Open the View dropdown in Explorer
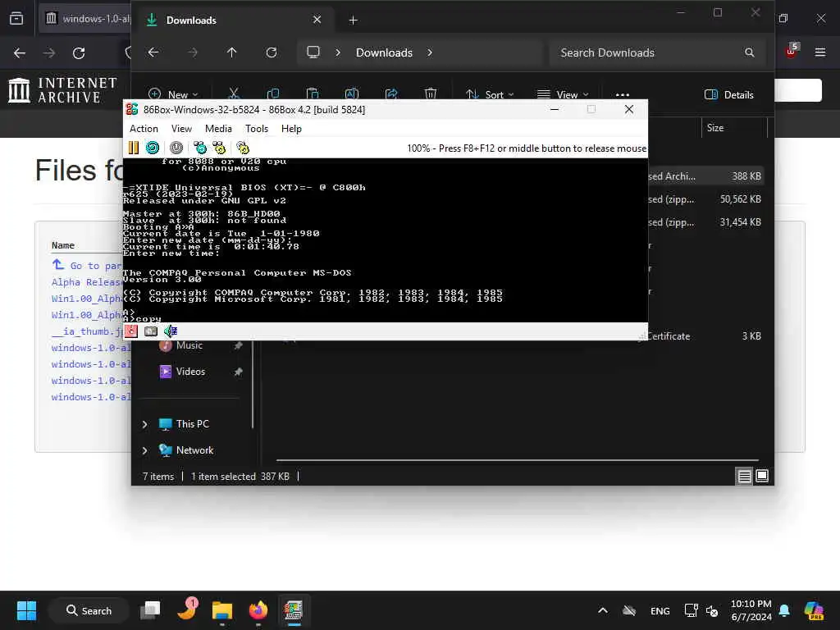The image size is (840, 630). pyautogui.click(x=563, y=94)
